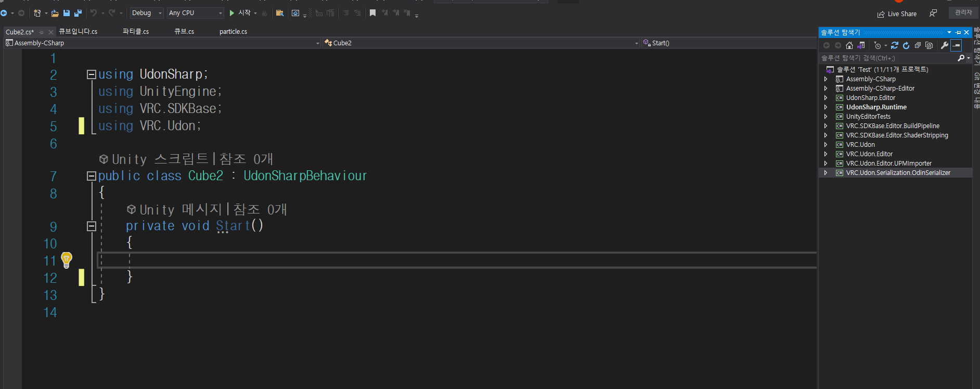Screen dimensions: 980x389
Task: Open the Cube2 class navigation dropdown
Action: click(481, 43)
